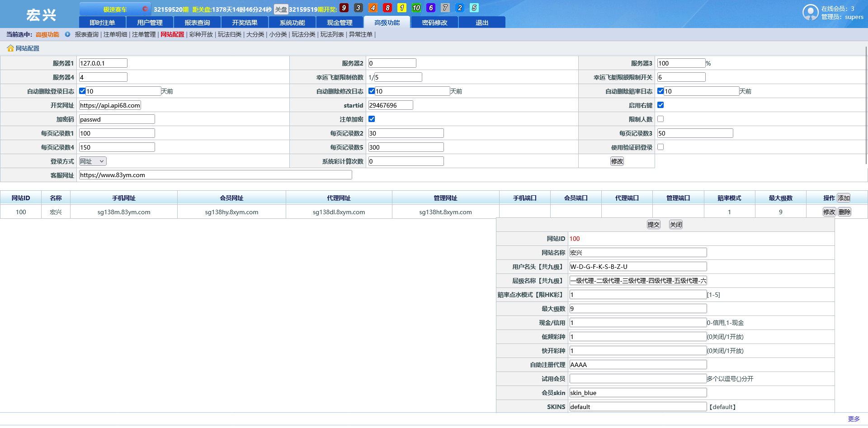Click table cell sg138hy.8xym.com
868x428 pixels.
point(231,212)
